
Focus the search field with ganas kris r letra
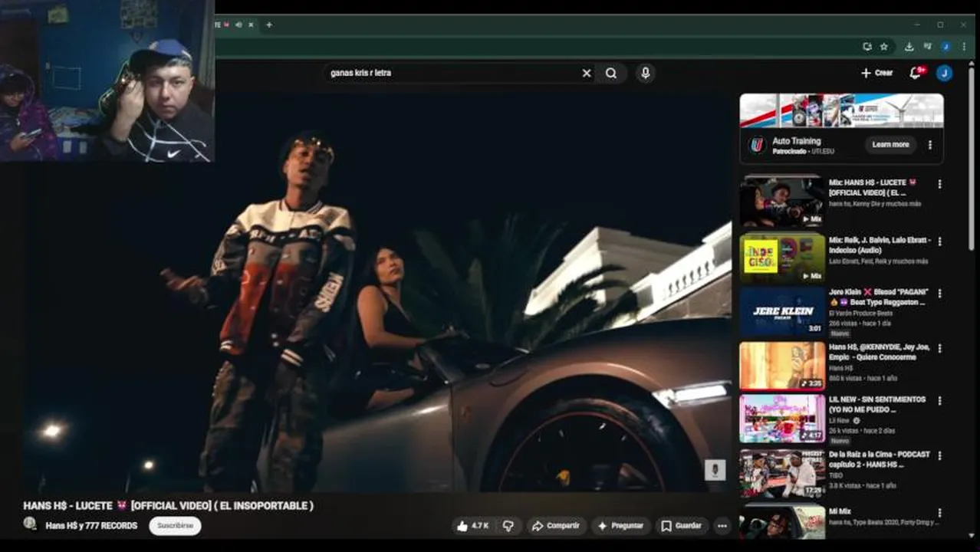pos(452,73)
